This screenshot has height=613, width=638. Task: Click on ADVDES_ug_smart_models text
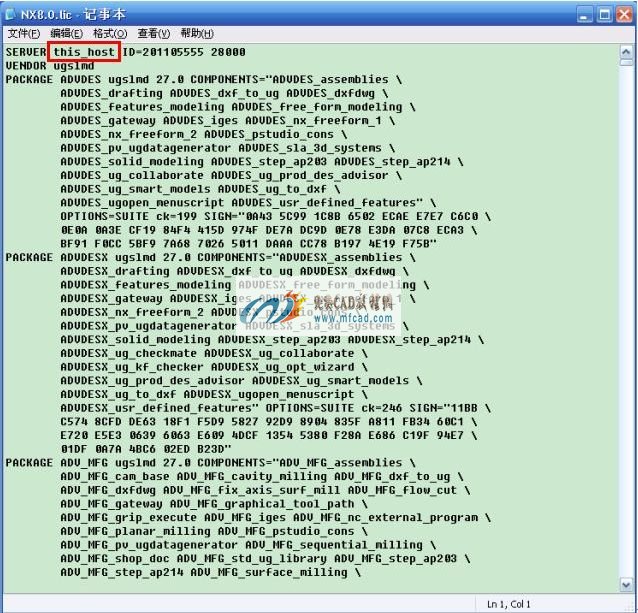135,189
